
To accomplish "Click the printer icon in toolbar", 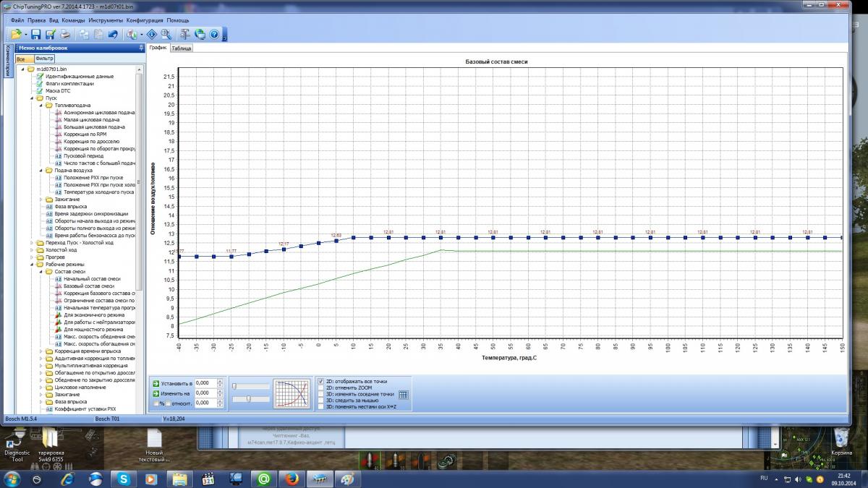I will coord(65,34).
